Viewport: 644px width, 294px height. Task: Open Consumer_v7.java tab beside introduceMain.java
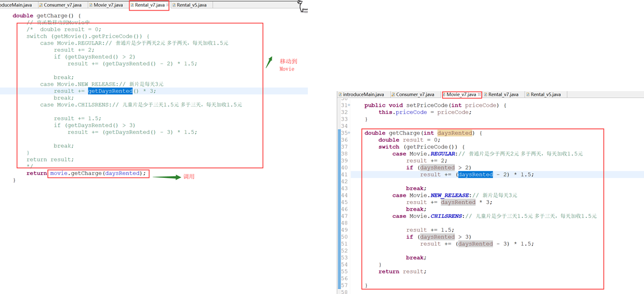(415, 94)
